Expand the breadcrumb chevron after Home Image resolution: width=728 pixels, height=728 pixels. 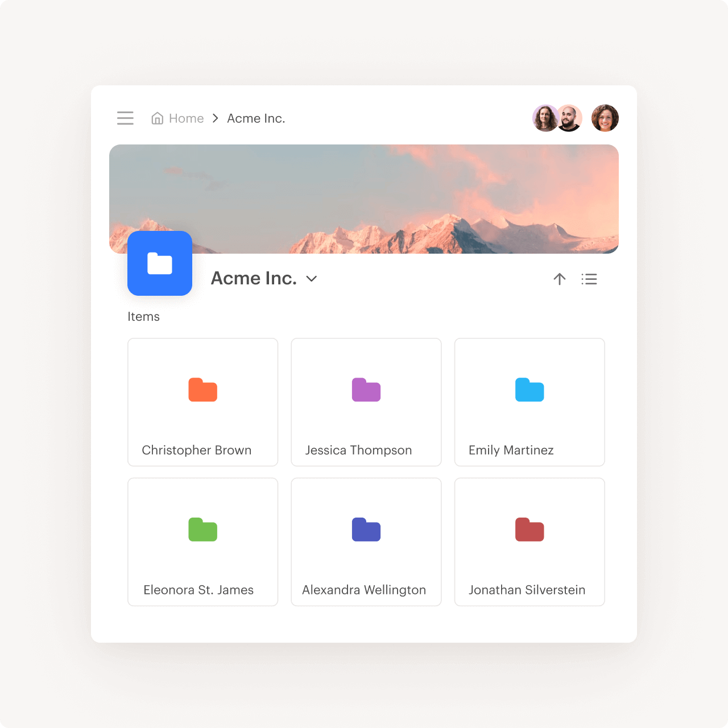pyautogui.click(x=215, y=118)
